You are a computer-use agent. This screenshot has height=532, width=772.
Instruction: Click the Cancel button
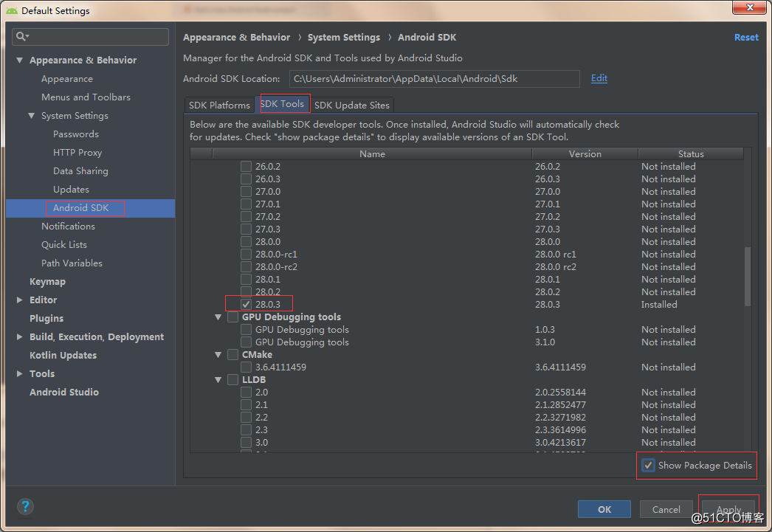click(666, 509)
